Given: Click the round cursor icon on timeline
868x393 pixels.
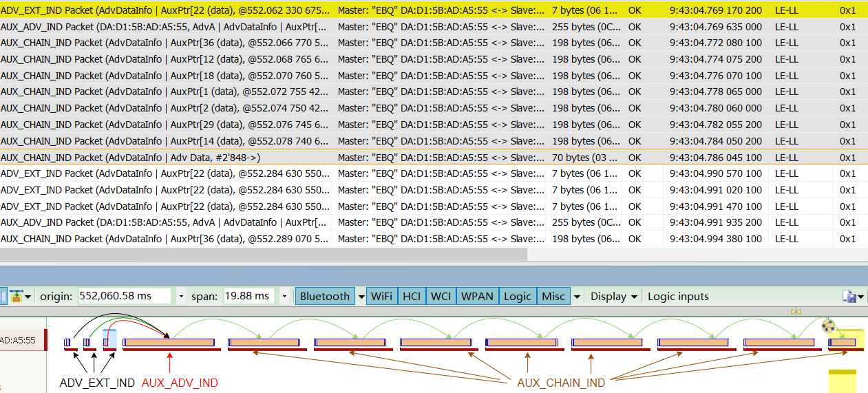Looking at the screenshot, I should (x=829, y=326).
